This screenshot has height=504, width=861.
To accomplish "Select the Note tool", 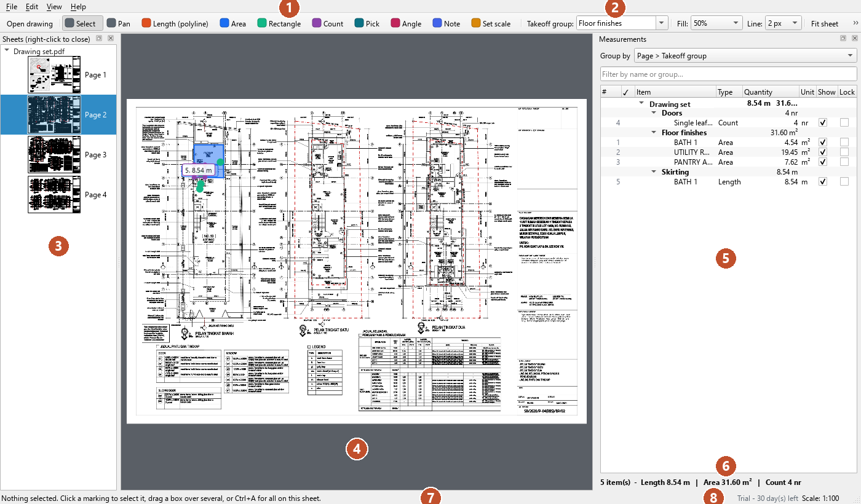I will pos(446,24).
